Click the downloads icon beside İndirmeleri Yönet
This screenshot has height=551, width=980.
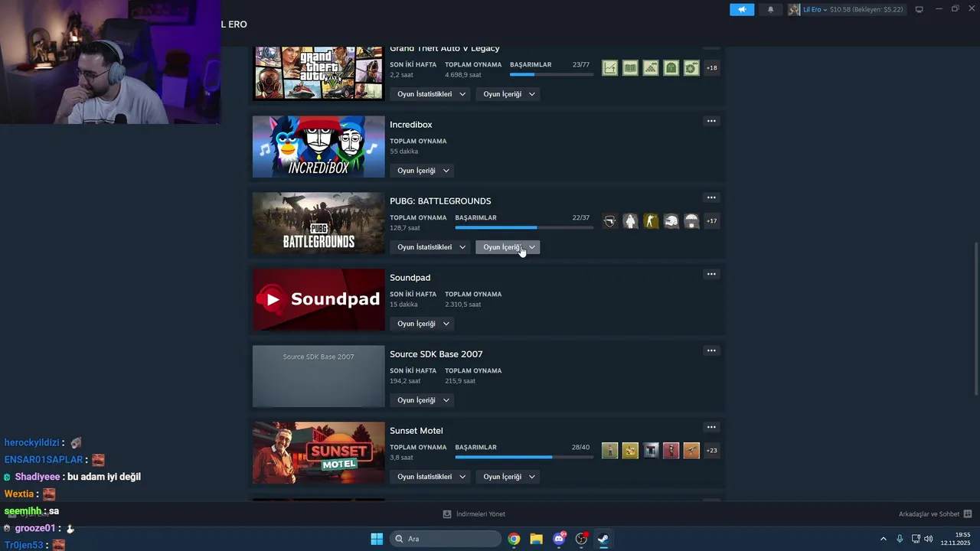point(447,514)
